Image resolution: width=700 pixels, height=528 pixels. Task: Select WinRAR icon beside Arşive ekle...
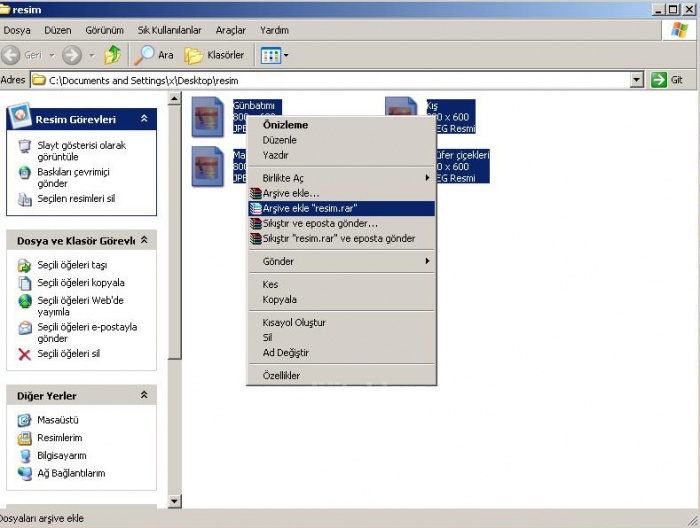(x=255, y=193)
